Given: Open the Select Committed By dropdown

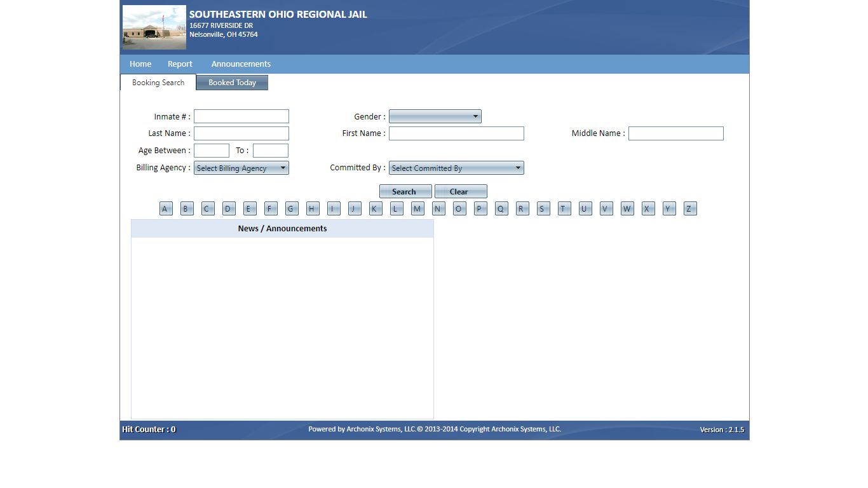Looking at the screenshot, I should (456, 168).
